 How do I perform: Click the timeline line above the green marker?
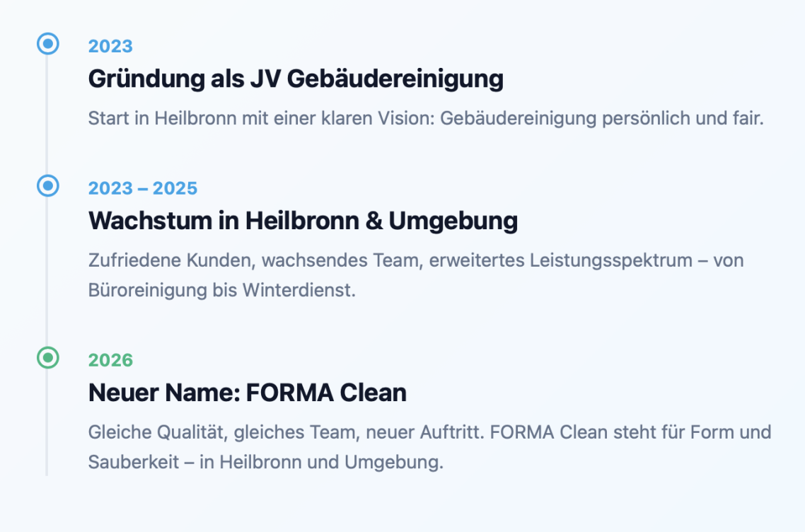pyautogui.click(x=47, y=283)
